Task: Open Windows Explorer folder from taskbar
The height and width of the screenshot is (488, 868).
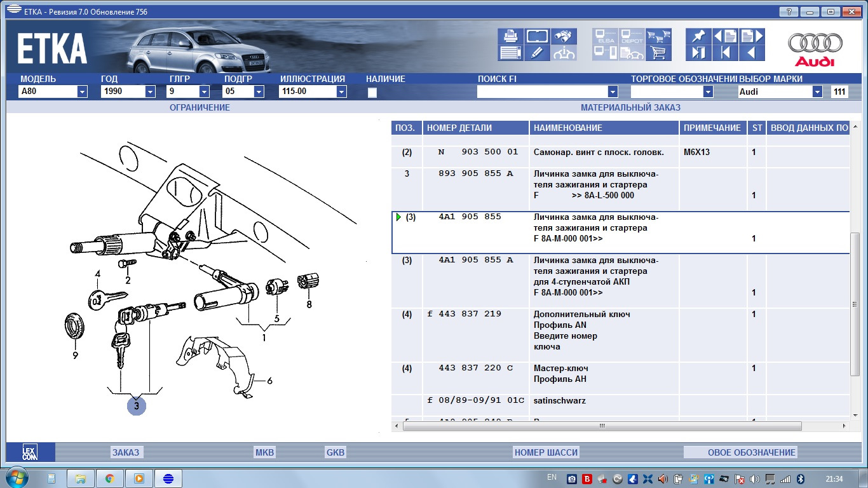Action: [80, 478]
